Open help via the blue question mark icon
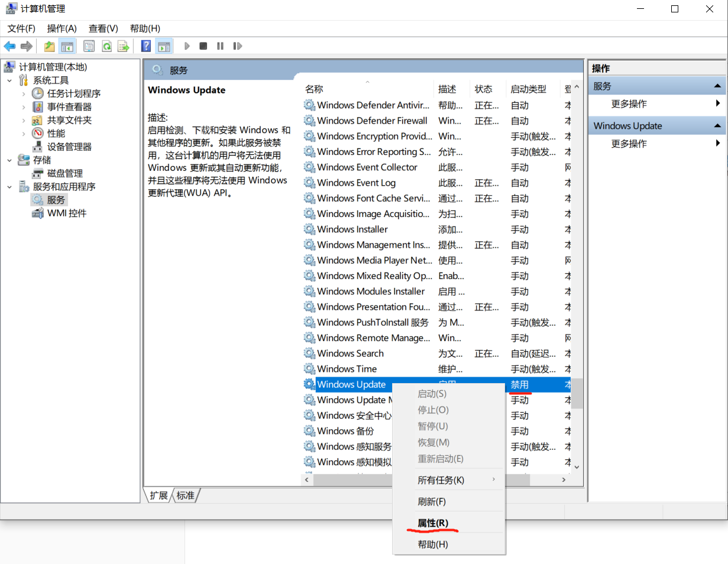The height and width of the screenshot is (564, 728). (146, 46)
